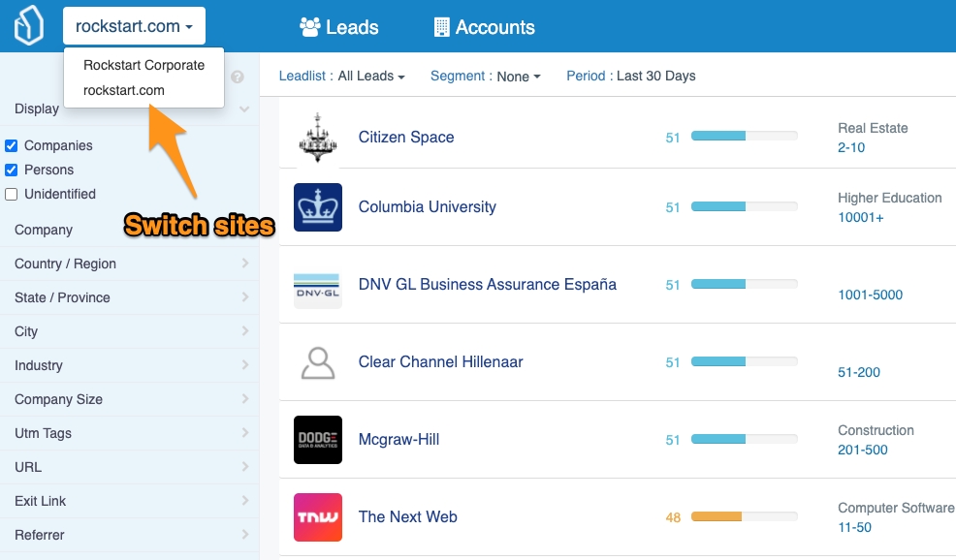Open the DNV GL Business Assurance España lead
956x560 pixels.
(487, 285)
